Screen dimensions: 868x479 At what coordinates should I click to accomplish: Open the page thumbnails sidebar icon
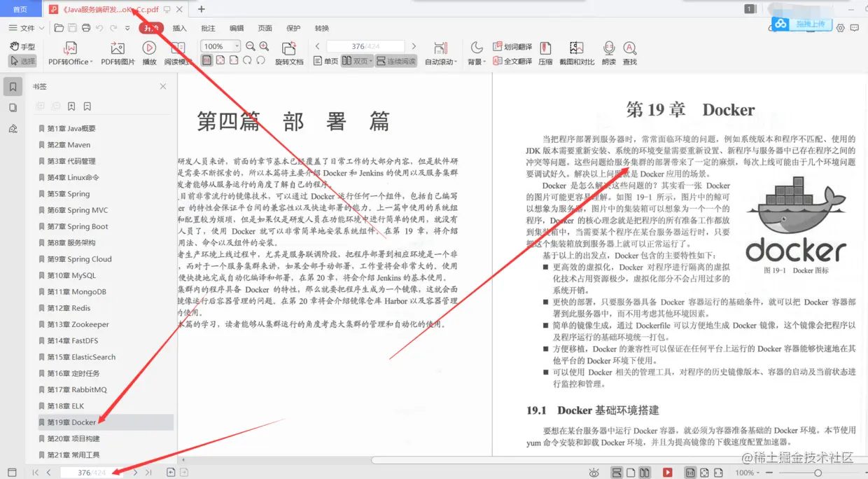13,108
